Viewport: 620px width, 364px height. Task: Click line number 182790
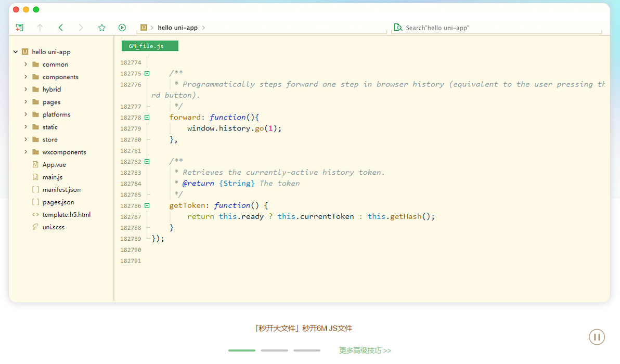click(x=131, y=250)
